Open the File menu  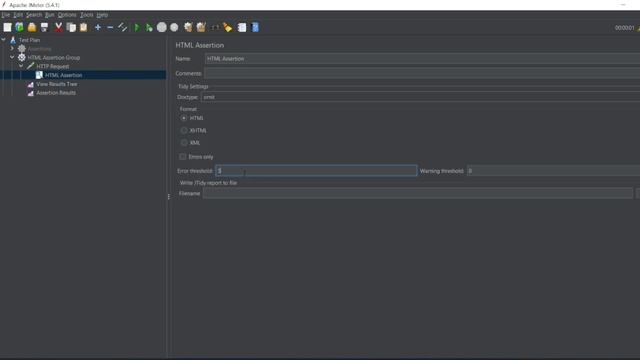[6, 15]
